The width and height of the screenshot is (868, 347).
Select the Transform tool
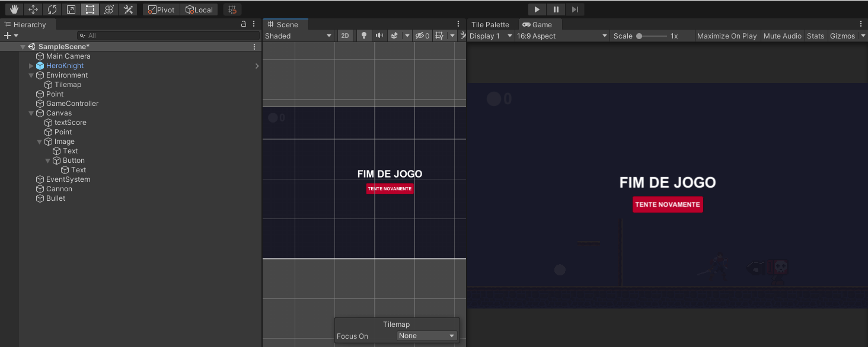(109, 9)
